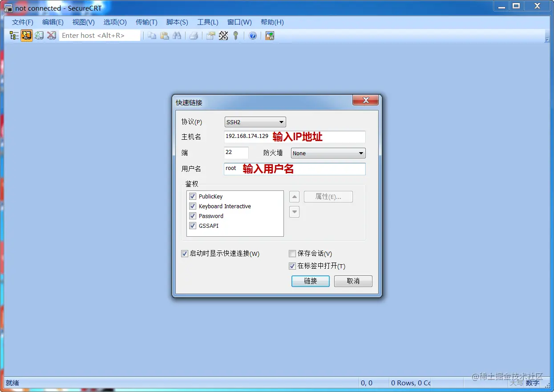The height and width of the screenshot is (392, 554).
Task: Click the 端 port field showing 22
Action: point(236,153)
